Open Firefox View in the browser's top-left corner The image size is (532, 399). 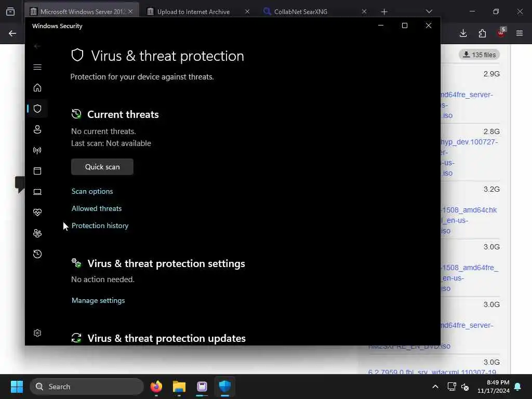(10, 11)
